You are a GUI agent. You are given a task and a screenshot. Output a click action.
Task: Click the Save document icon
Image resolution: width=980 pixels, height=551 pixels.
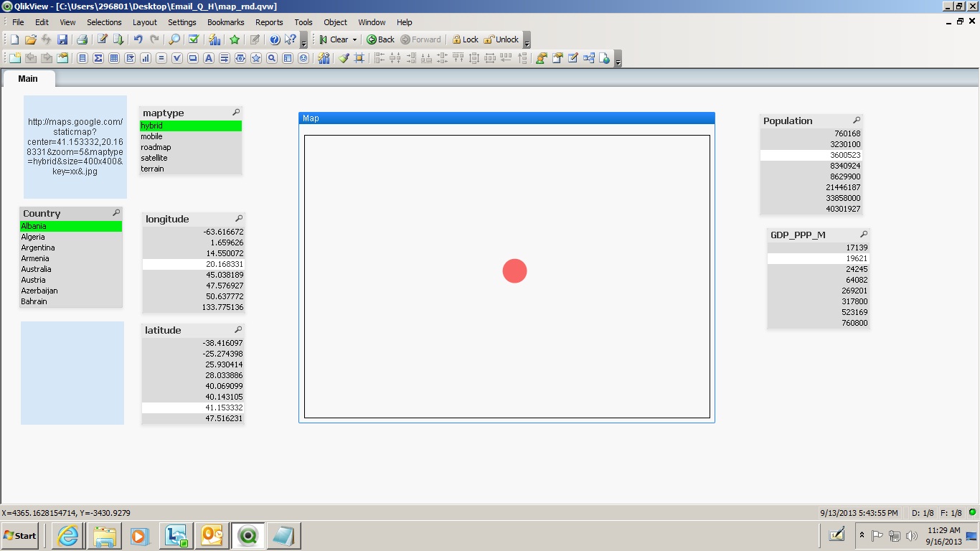(62, 39)
